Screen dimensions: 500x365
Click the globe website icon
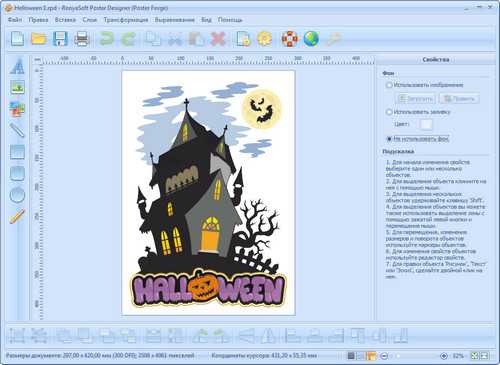[x=311, y=39]
